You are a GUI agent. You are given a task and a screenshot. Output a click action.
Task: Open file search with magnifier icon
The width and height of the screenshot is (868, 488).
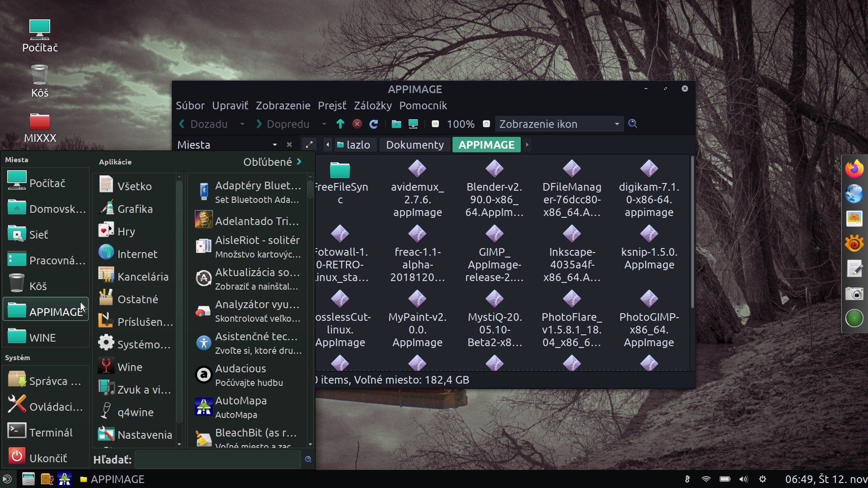tap(632, 124)
